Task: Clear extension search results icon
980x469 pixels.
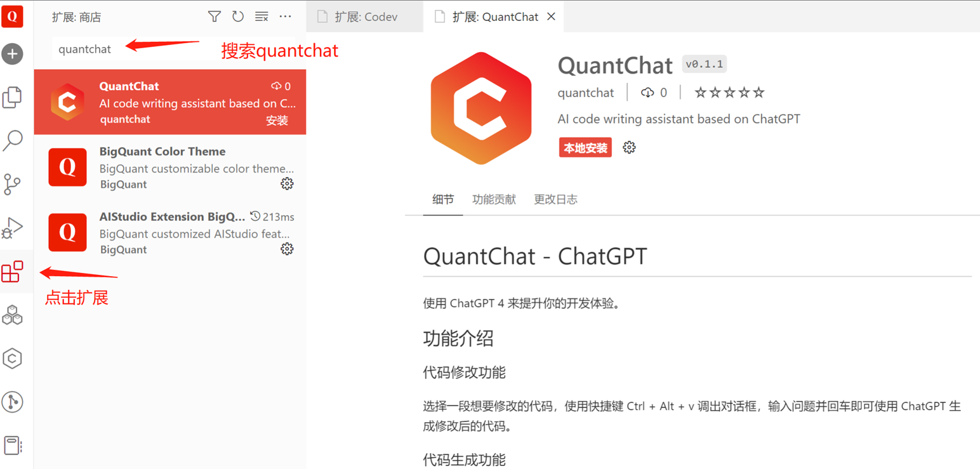Action: point(262,17)
